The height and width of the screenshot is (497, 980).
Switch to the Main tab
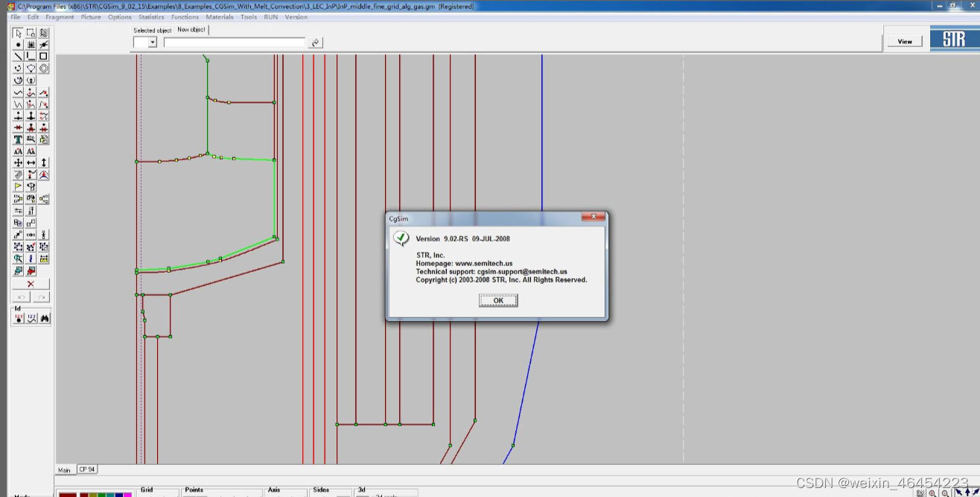pyautogui.click(x=65, y=470)
